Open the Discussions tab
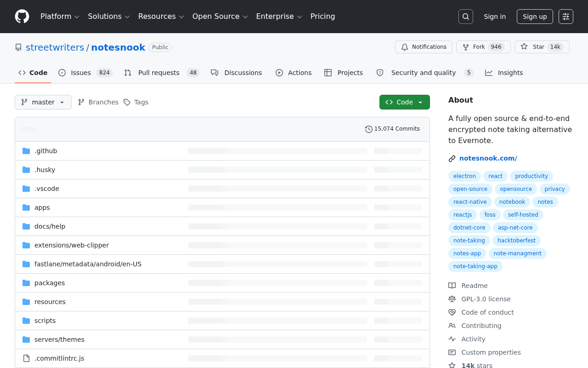Image resolution: width=588 pixels, height=368 pixels. click(x=237, y=73)
